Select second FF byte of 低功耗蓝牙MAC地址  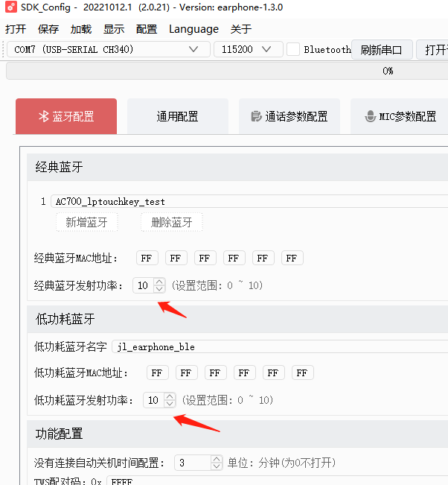187,373
